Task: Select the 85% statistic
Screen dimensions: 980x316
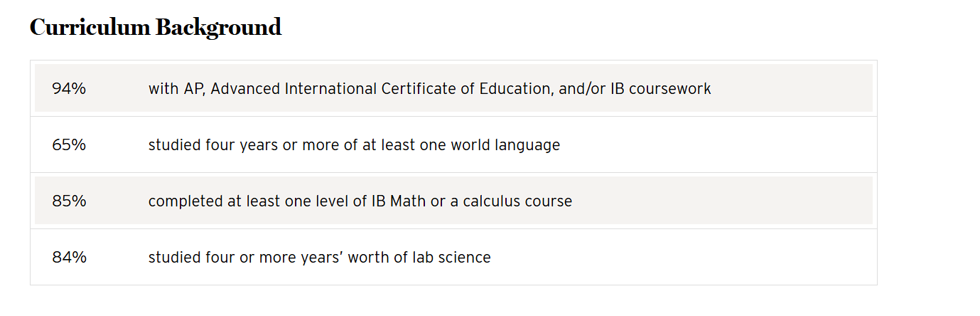Action: [69, 201]
